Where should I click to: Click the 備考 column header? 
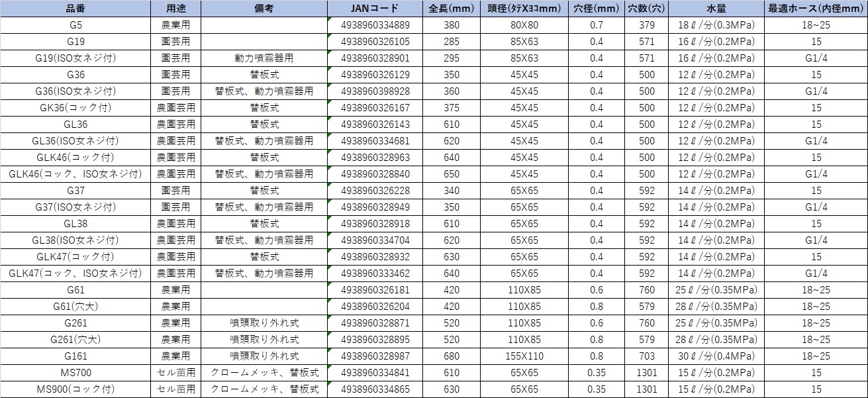[264, 9]
